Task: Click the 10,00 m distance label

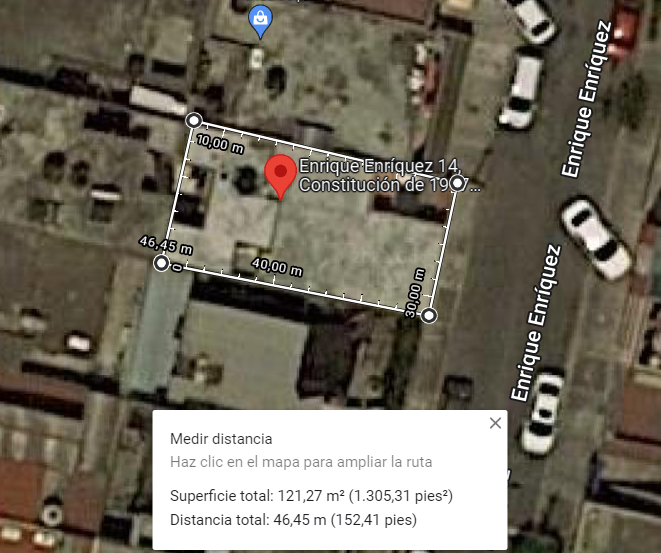Action: [x=220, y=144]
